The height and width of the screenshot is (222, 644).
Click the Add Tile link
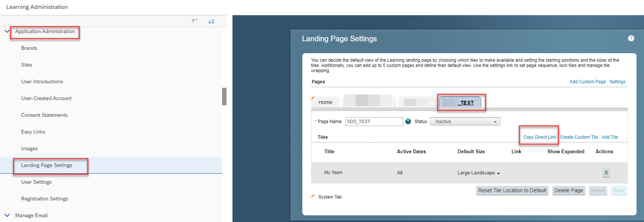(609, 137)
